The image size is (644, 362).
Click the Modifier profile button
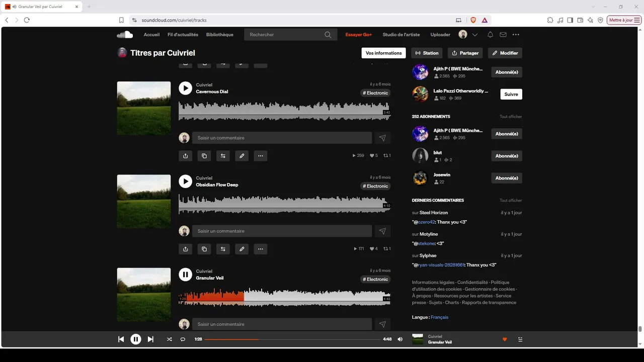coord(505,53)
